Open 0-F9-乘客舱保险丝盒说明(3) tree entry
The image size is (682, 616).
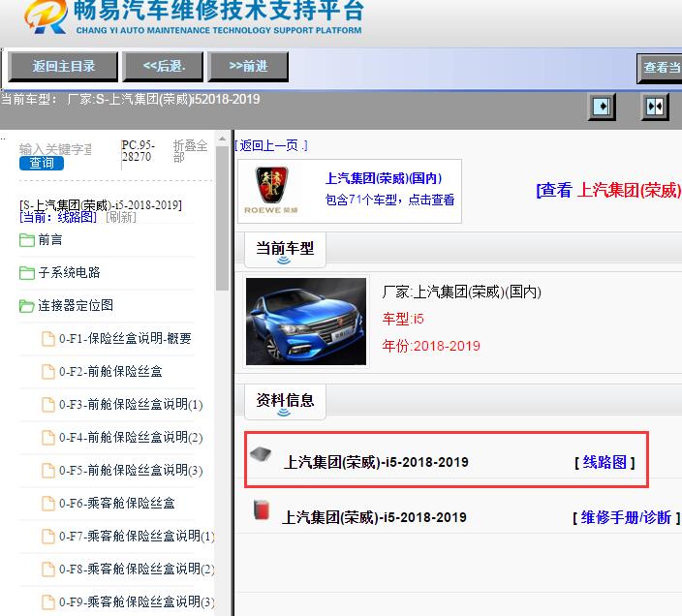pyautogui.click(x=137, y=601)
